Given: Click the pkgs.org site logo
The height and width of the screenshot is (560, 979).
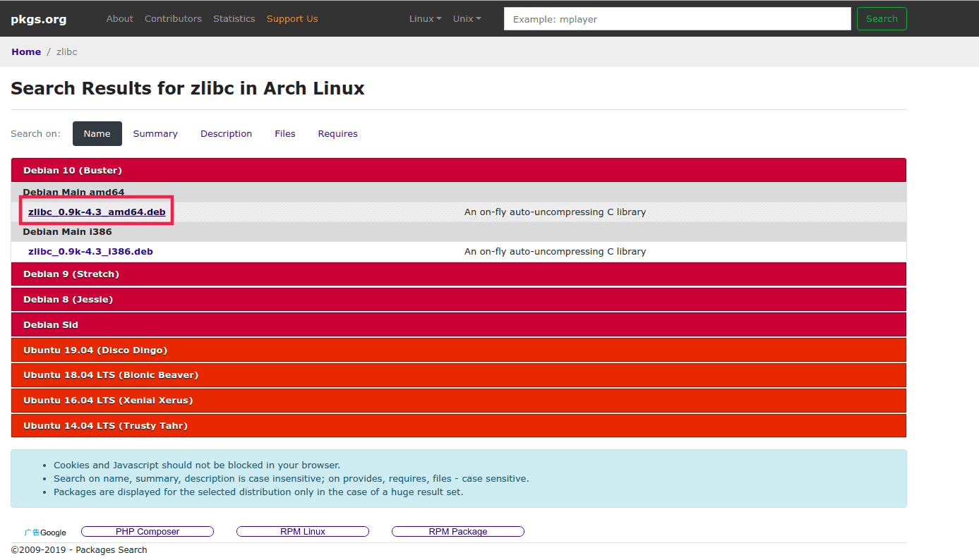Looking at the screenshot, I should pos(39,19).
